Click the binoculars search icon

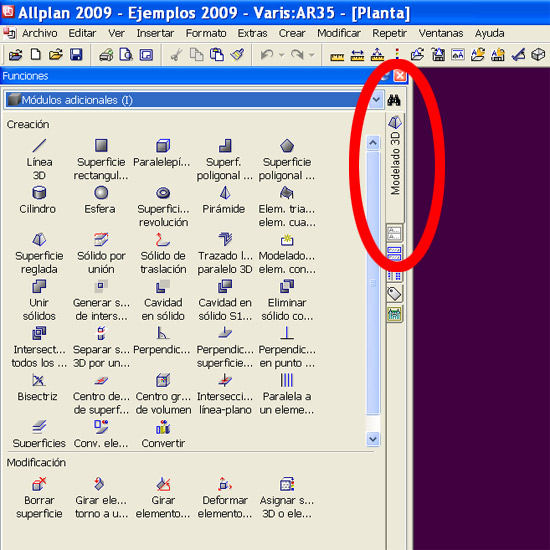pos(394,100)
